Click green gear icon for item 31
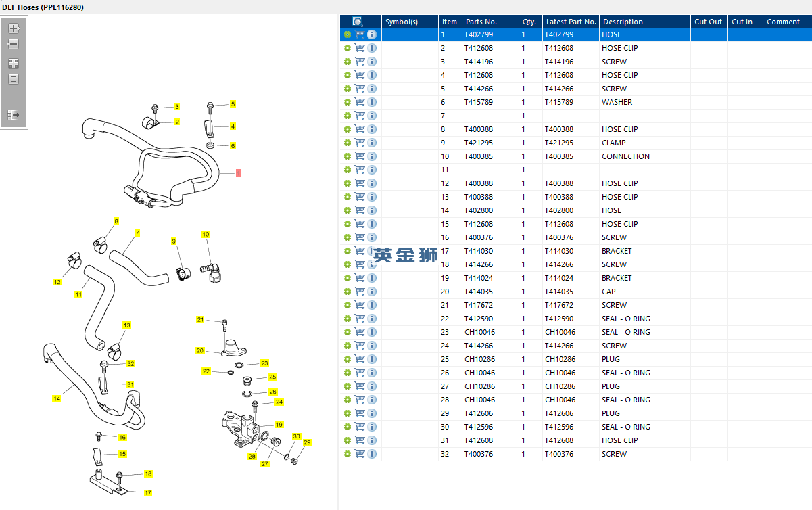This screenshot has width=812, height=510. (x=348, y=440)
